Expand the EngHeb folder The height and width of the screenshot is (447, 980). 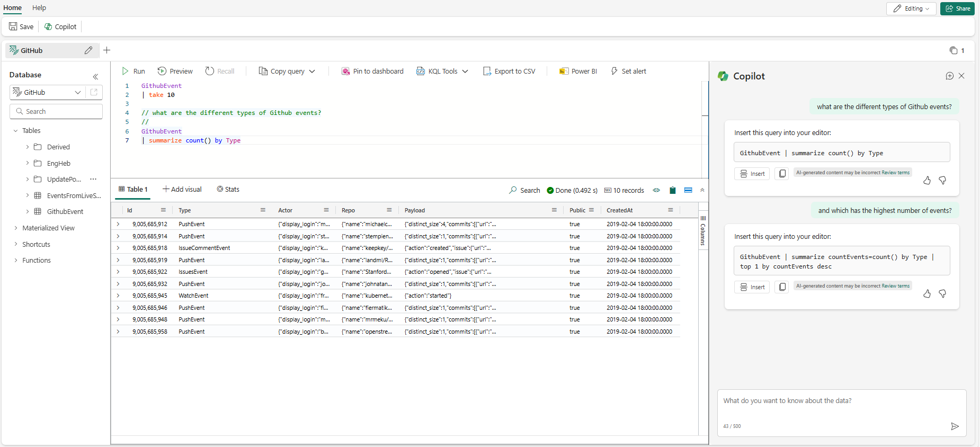28,163
